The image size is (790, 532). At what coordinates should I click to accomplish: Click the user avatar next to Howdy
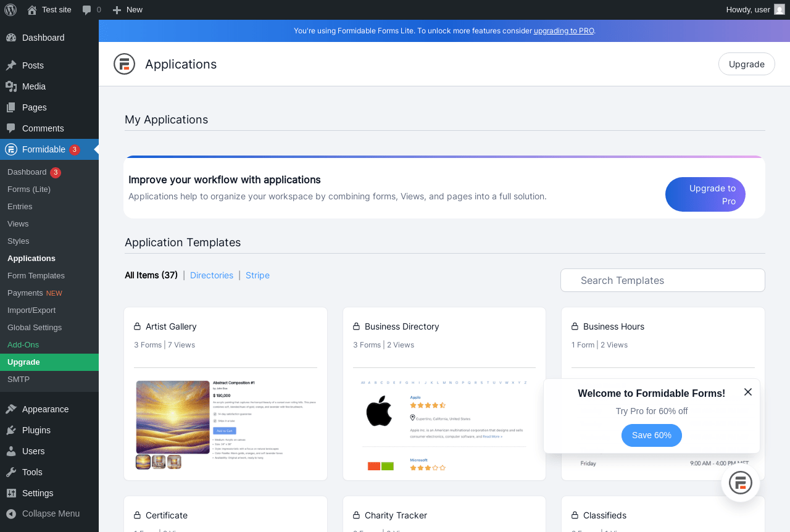780,9
